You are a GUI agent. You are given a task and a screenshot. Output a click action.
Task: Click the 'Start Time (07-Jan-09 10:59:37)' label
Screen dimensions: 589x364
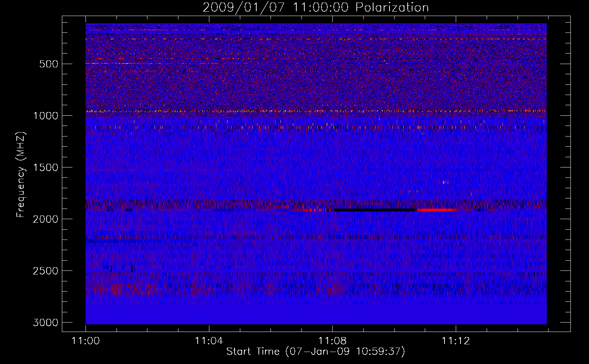pyautogui.click(x=316, y=352)
